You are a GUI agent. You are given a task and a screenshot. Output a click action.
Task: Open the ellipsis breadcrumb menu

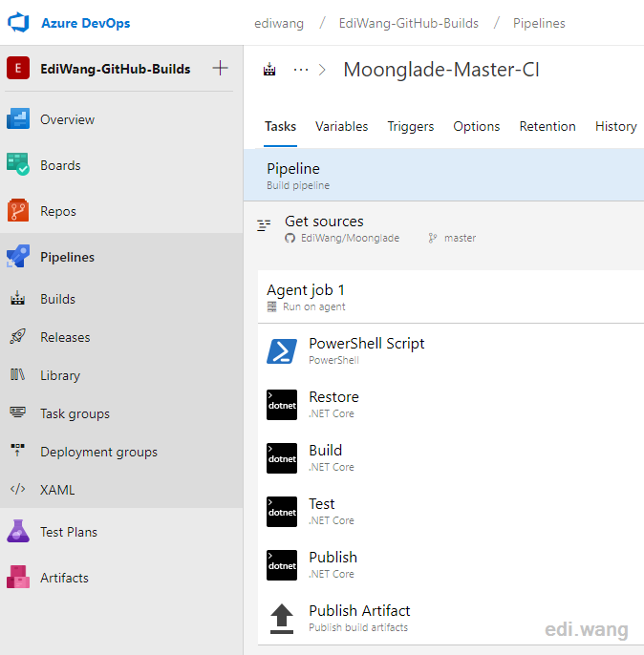(301, 70)
